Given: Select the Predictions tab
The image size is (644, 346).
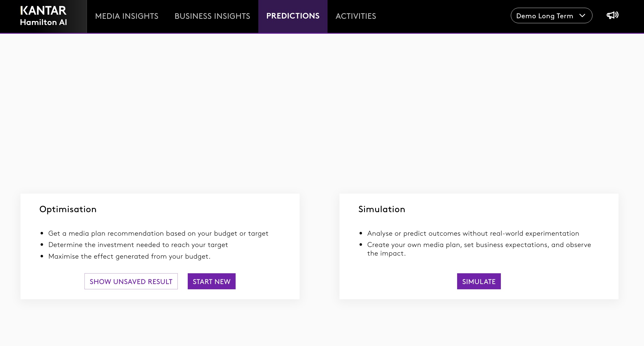Looking at the screenshot, I should (293, 16).
